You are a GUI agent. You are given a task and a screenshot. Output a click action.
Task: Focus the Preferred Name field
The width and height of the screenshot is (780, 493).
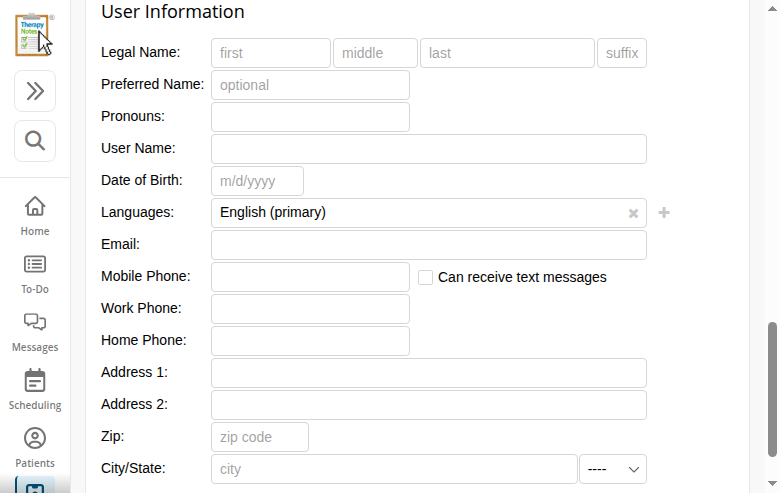(x=310, y=85)
